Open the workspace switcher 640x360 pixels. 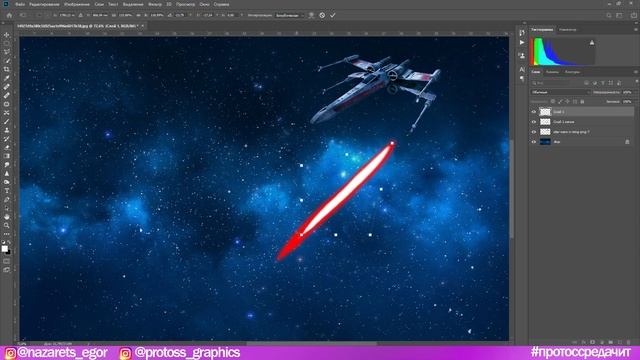620,15
